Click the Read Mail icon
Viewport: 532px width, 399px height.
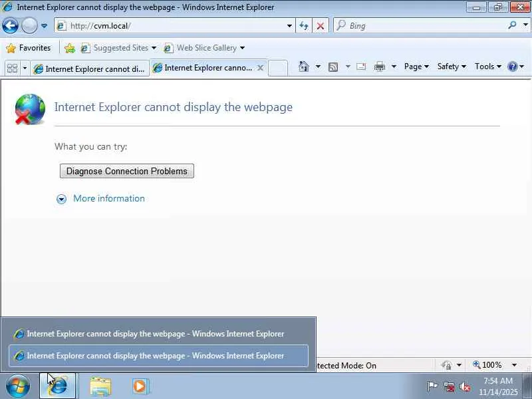point(361,66)
